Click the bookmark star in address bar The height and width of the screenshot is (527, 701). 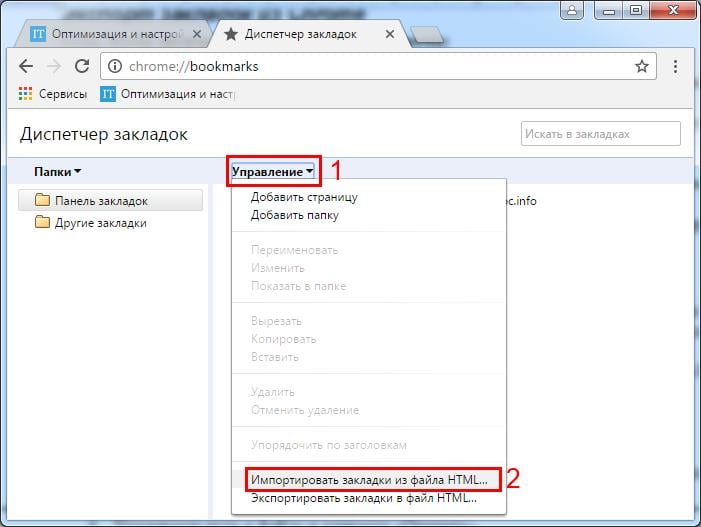pyautogui.click(x=641, y=66)
